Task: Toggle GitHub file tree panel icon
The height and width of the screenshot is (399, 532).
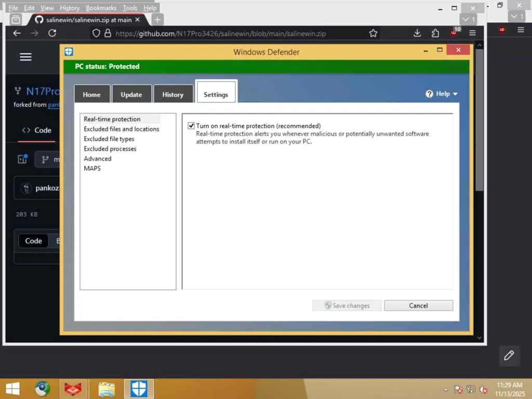Action: click(23, 159)
